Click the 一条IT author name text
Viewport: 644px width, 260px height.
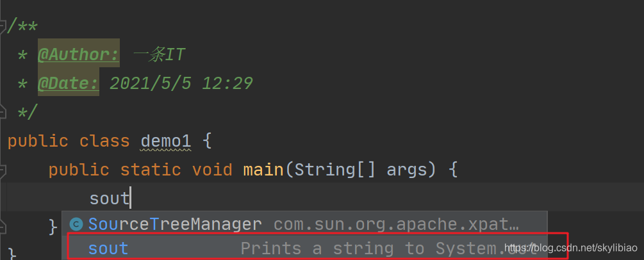[x=160, y=54]
